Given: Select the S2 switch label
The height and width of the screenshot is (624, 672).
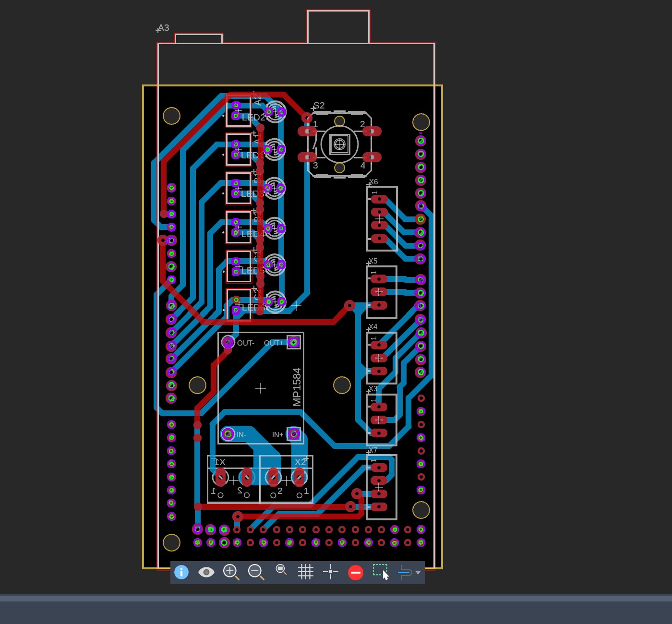Looking at the screenshot, I should 319,106.
